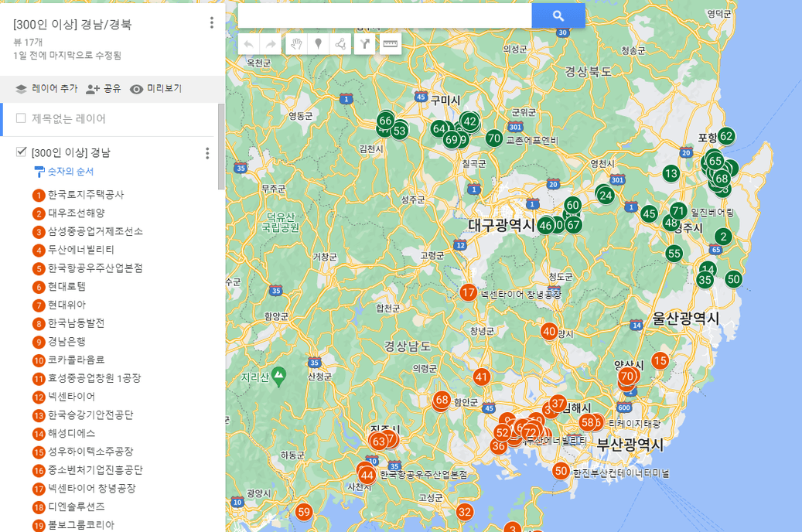Click orange map marker 68 near 함안군
The height and width of the screenshot is (532, 802).
pyautogui.click(x=442, y=400)
